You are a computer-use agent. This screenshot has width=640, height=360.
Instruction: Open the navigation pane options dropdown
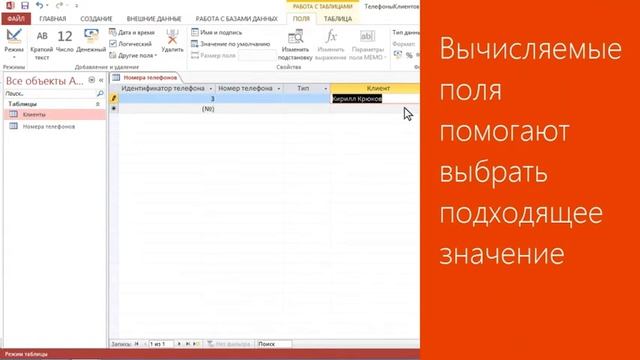pyautogui.click(x=92, y=80)
